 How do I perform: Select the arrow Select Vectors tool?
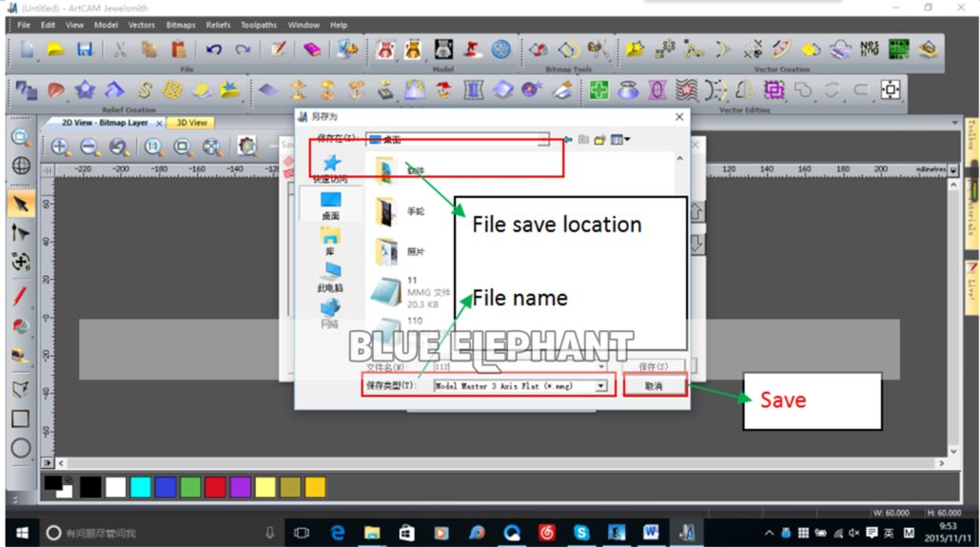21,205
